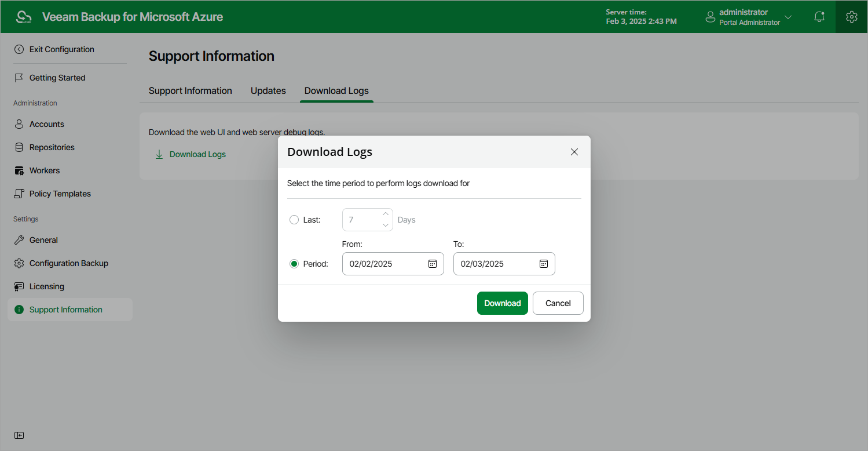
Task: Click the Portal Administrator role text
Action: tap(750, 23)
